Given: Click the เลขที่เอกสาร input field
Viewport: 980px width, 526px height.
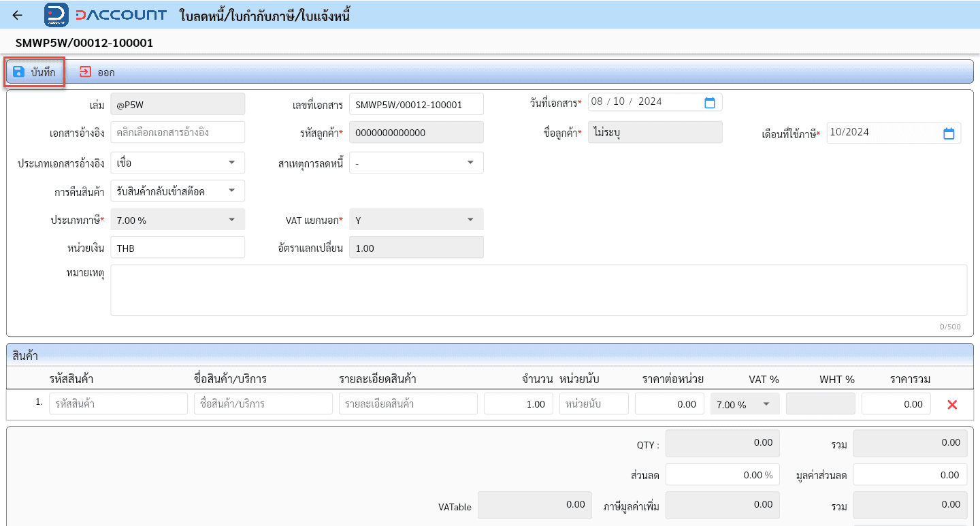Looking at the screenshot, I should click(416, 105).
